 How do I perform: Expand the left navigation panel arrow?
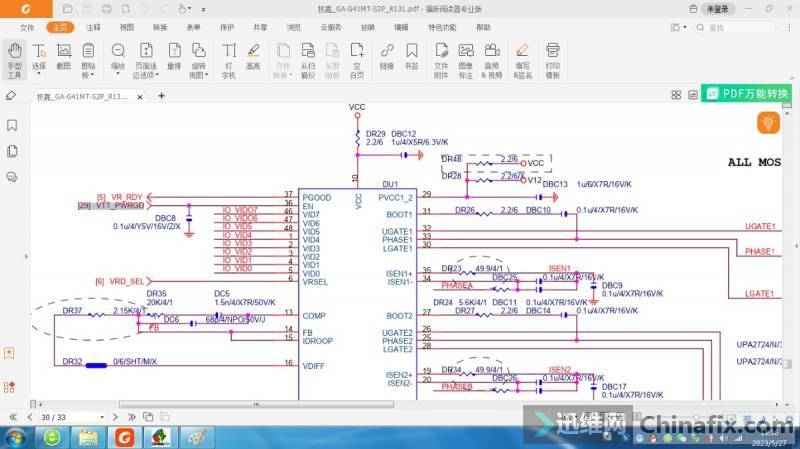click(27, 256)
